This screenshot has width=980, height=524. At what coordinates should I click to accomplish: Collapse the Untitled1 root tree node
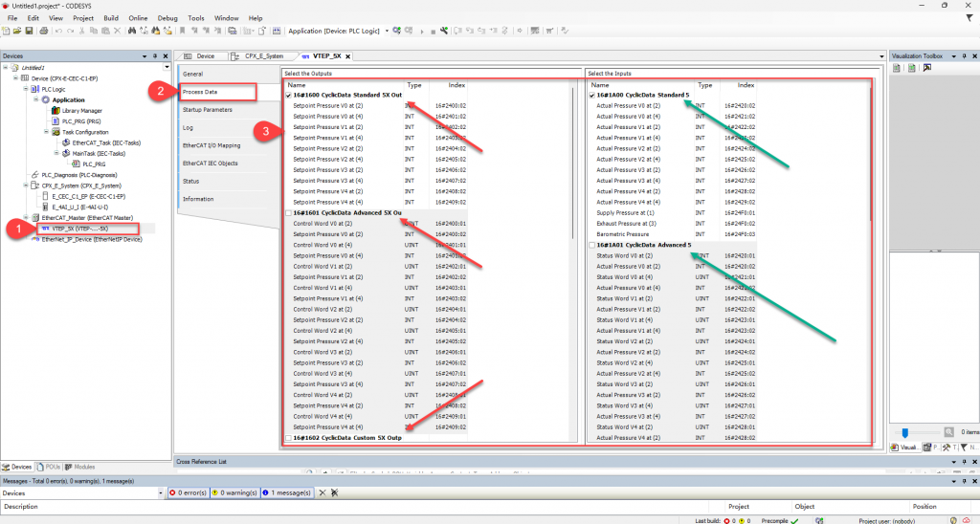(6, 68)
